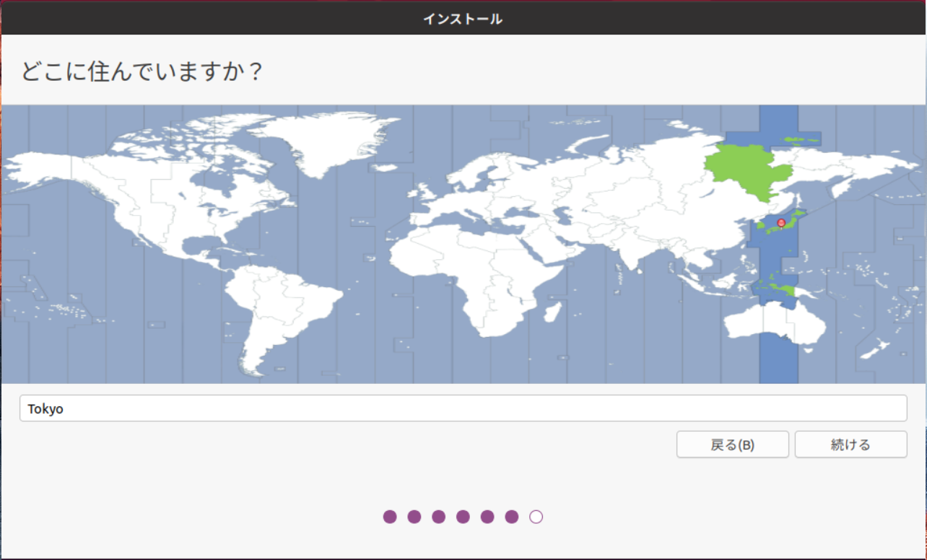Click the heading どこに住んでいますか？

142,72
